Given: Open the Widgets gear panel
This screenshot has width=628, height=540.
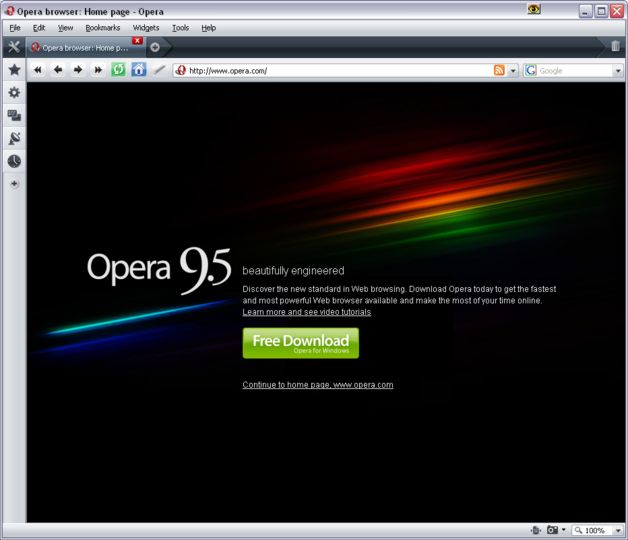Looking at the screenshot, I should tap(14, 93).
